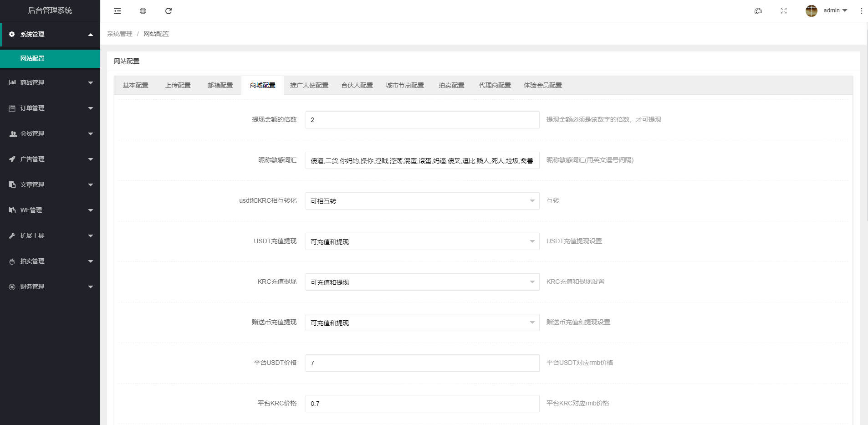Open the vertical three-dot more menu
The image size is (868, 425).
861,11
